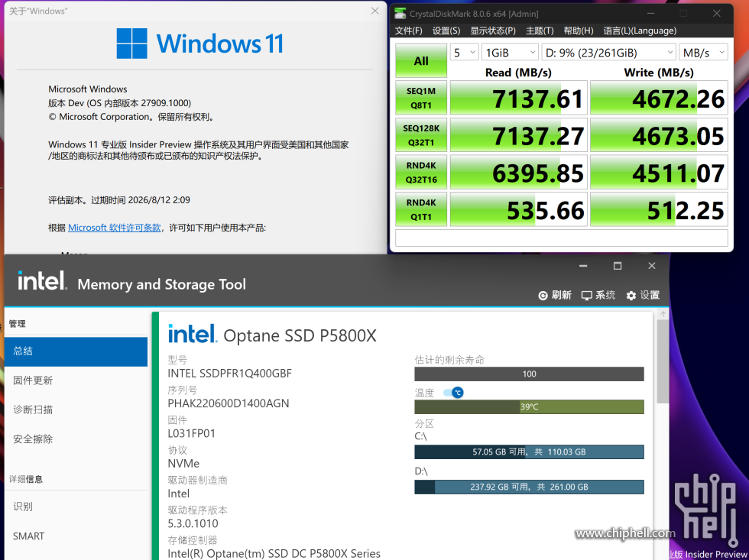Viewport: 749px width, 560px height.
Task: Minimize the Intel Memory and Storage Tool window
Action: tap(583, 266)
